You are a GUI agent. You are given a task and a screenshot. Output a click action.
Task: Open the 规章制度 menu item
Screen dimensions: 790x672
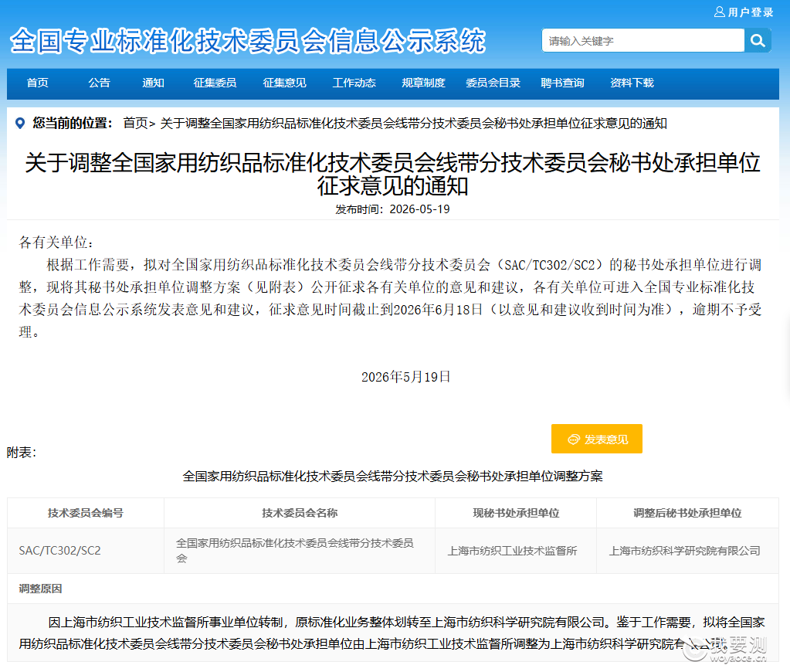[424, 83]
